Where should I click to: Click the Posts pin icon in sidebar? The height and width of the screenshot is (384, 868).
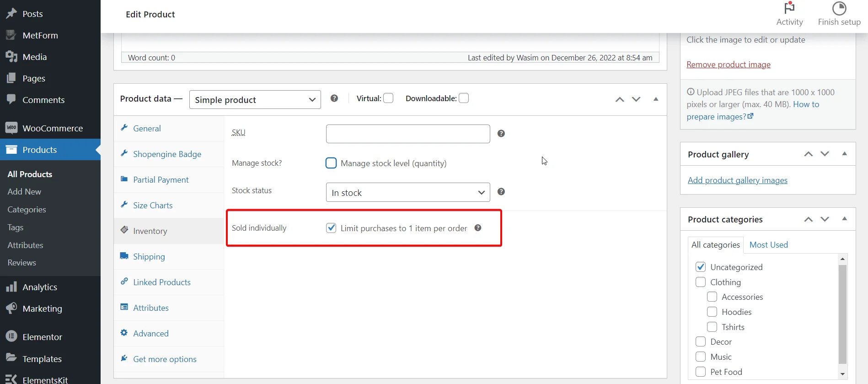pos(11,14)
